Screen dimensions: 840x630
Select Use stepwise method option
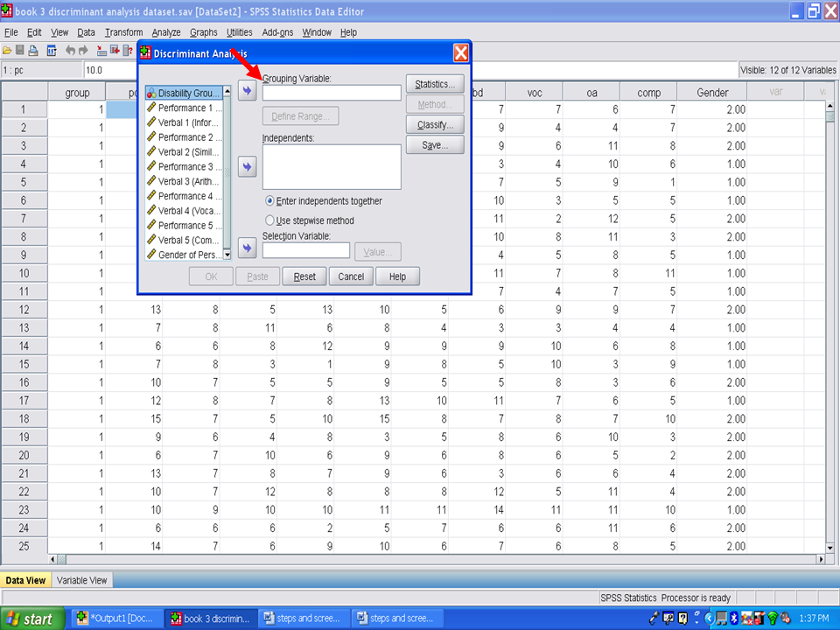tap(270, 220)
